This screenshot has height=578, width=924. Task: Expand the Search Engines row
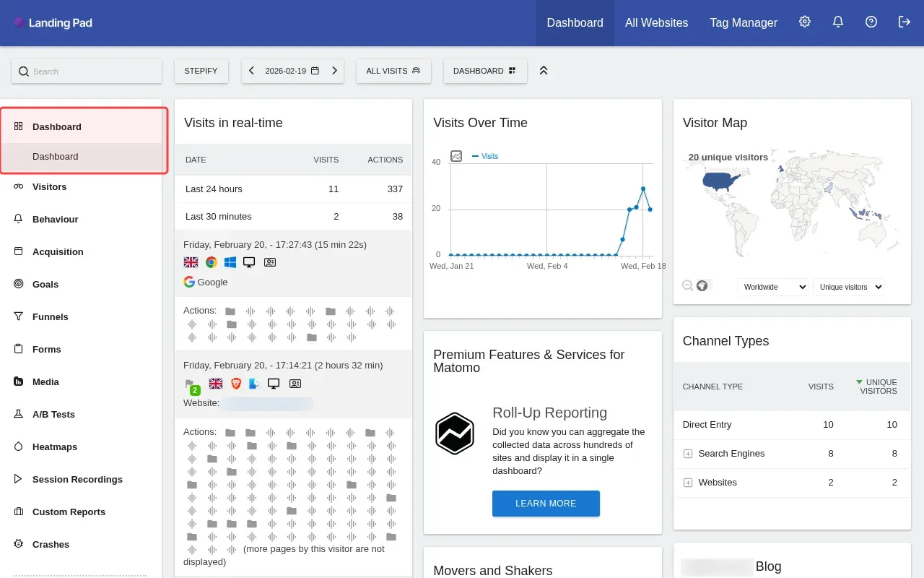click(688, 454)
